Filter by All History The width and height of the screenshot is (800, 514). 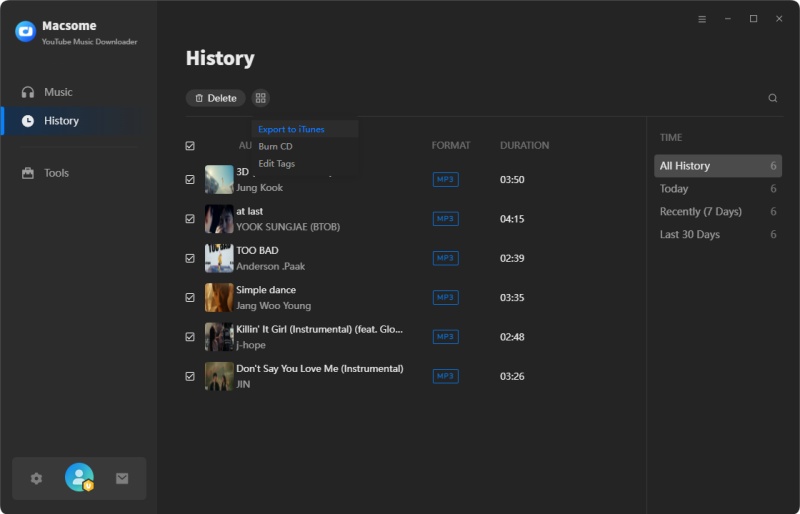click(x=718, y=166)
